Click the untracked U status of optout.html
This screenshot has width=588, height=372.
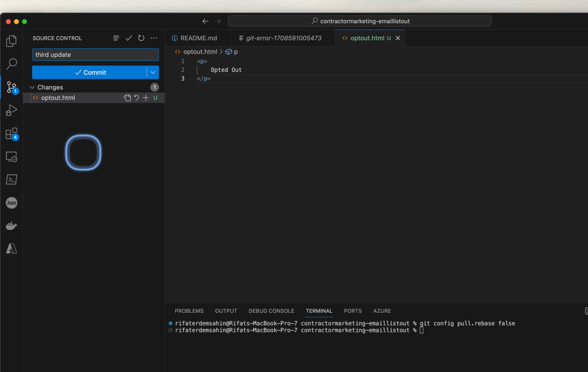(x=155, y=98)
